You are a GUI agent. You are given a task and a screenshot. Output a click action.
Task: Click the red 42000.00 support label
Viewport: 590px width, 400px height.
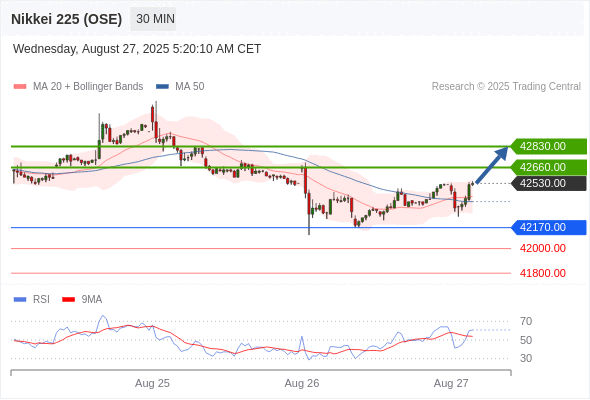[543, 248]
